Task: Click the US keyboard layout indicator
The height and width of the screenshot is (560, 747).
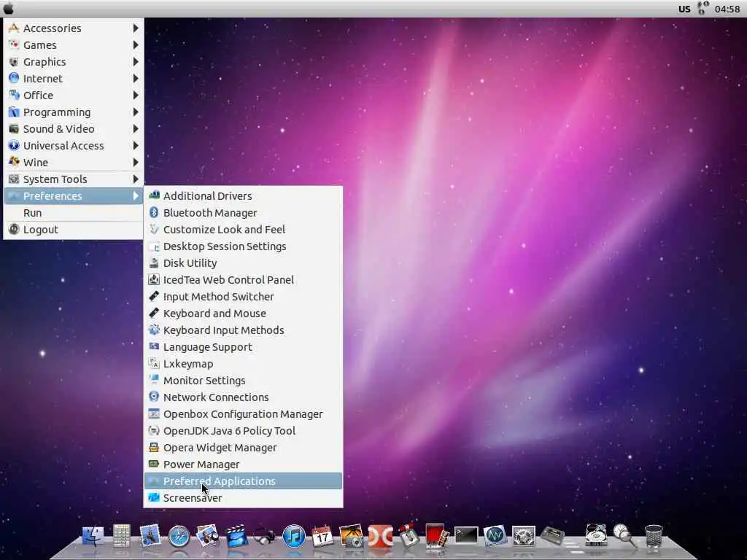Action: pos(684,9)
